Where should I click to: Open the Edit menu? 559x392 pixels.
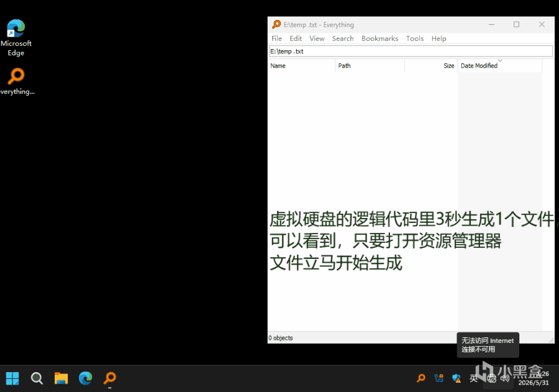(x=296, y=39)
